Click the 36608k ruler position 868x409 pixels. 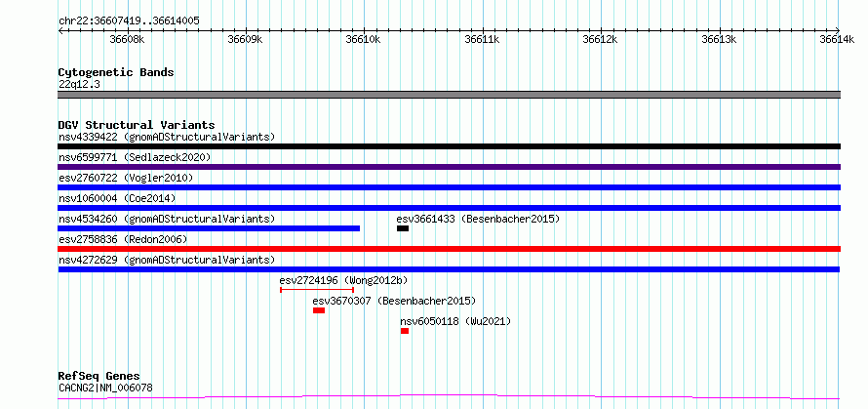128,39
